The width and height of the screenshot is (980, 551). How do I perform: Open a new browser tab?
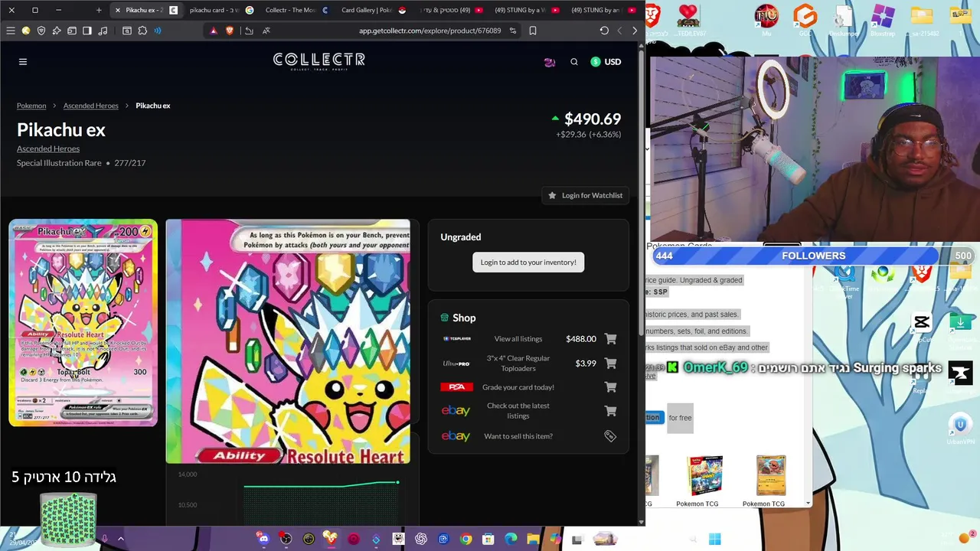[x=99, y=10]
